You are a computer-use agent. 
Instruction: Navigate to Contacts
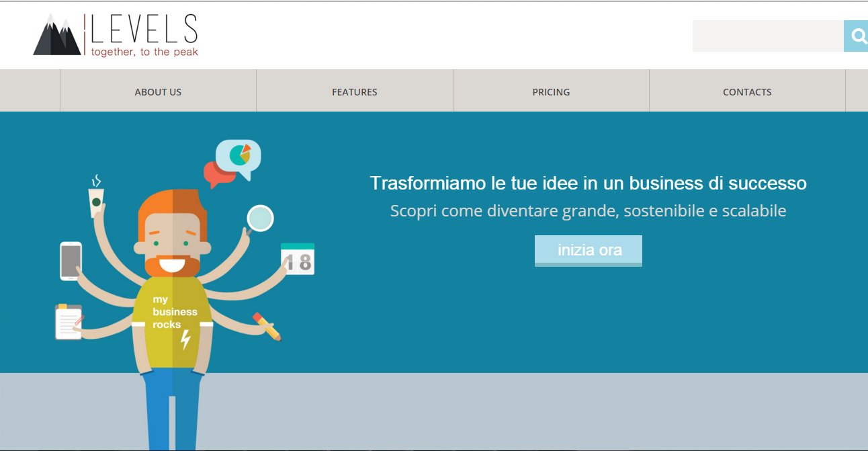[747, 92]
